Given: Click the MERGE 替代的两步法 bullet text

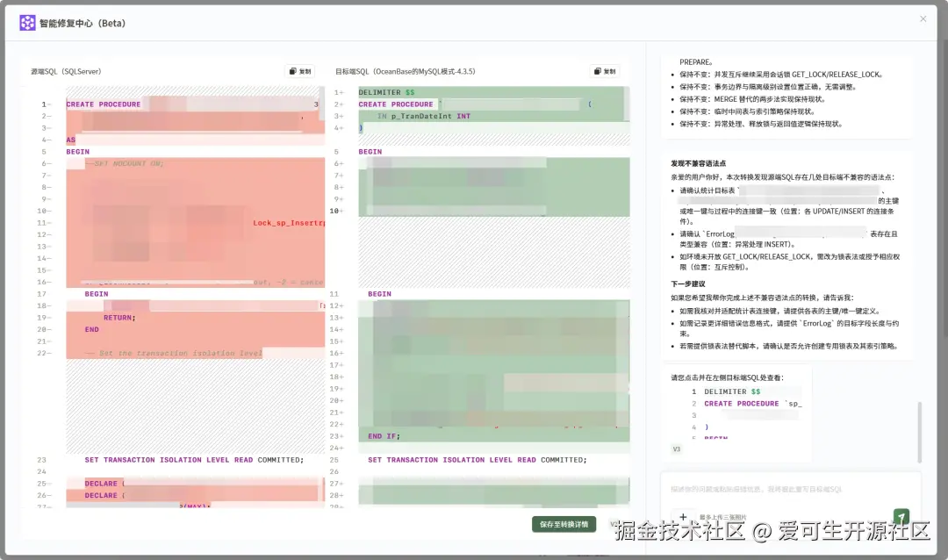Looking at the screenshot, I should (752, 99).
